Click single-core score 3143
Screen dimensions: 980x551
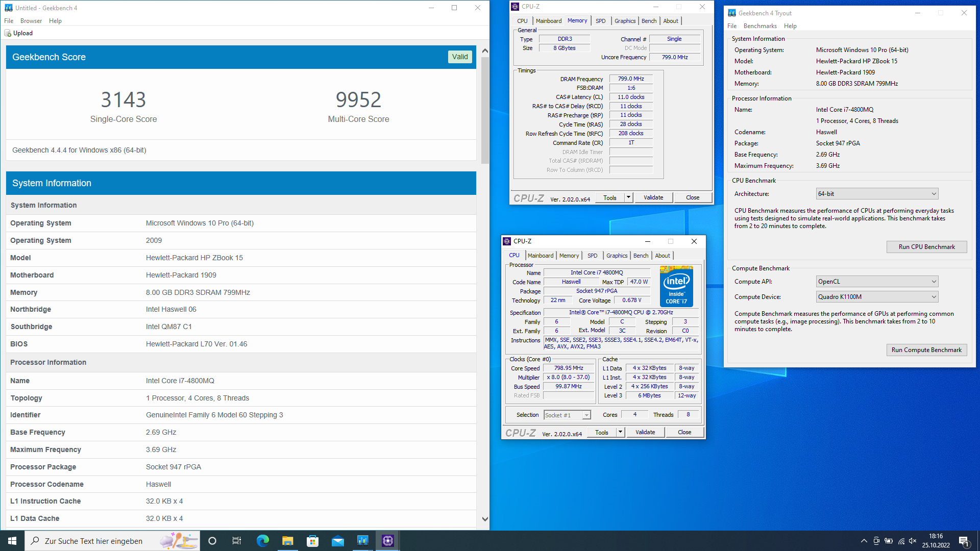(x=124, y=99)
